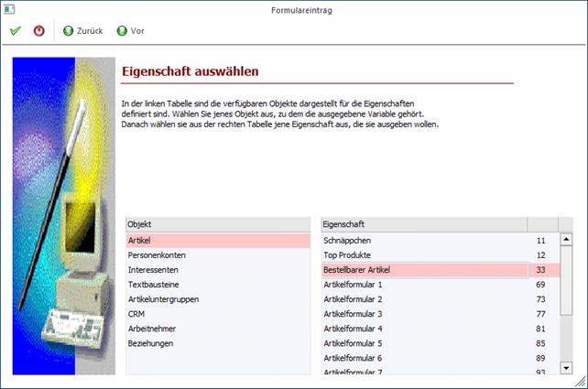Advance with the Vor button
Viewport: 588px width, 389px height.
[x=130, y=31]
